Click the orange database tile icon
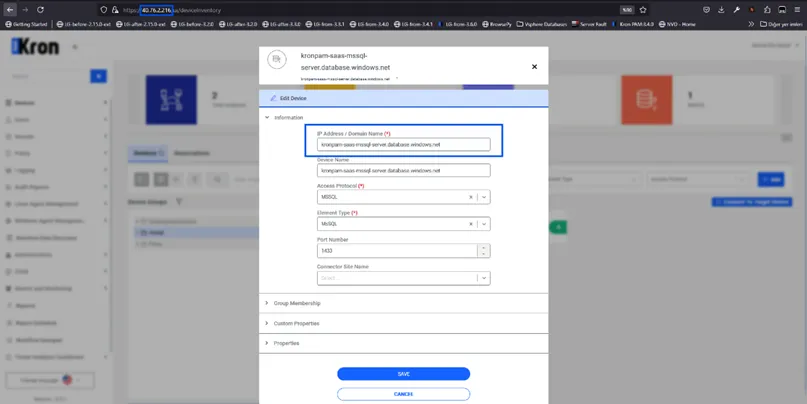Screen dimensions: 807x404 (x=646, y=100)
